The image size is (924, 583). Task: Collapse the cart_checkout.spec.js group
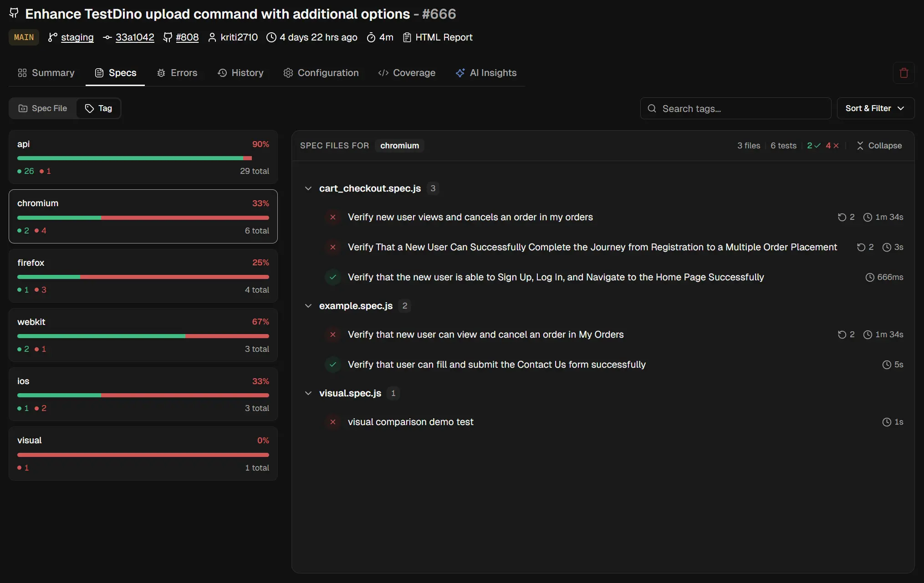coord(308,188)
